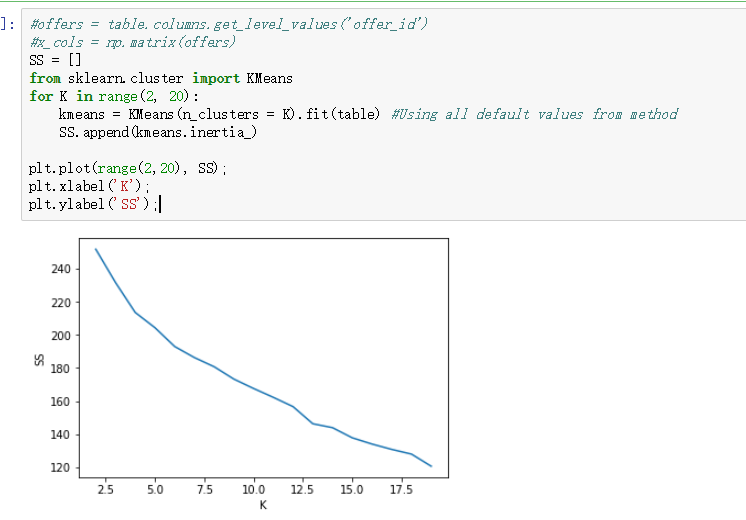Image resolution: width=746 pixels, height=520 pixels.
Task: Click the y-axis tick label '120'
Action: 60,468
